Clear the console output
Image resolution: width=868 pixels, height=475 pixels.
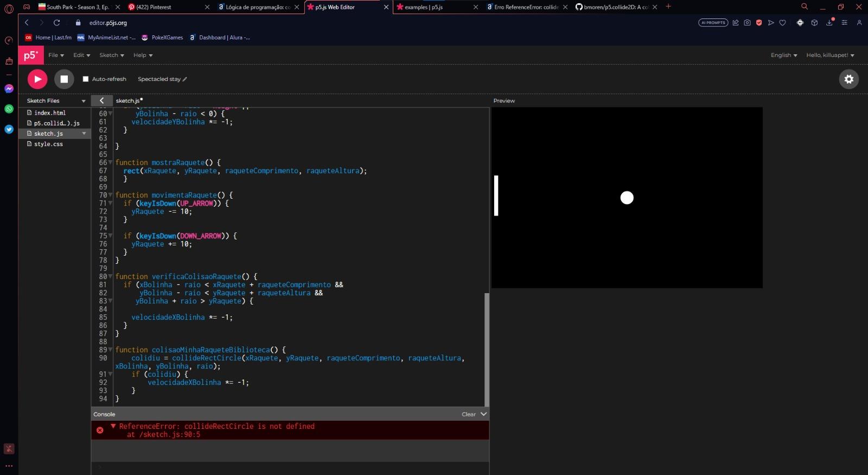click(469, 414)
